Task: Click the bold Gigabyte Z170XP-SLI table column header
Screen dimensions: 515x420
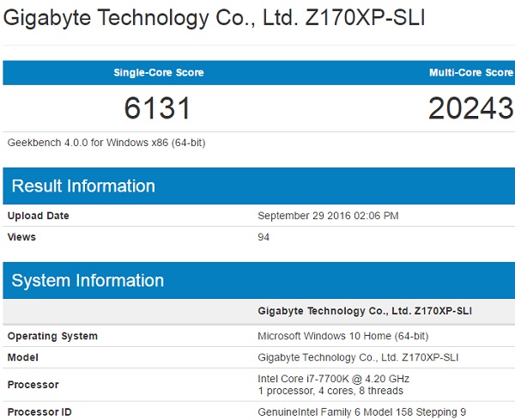Action: pos(365,311)
